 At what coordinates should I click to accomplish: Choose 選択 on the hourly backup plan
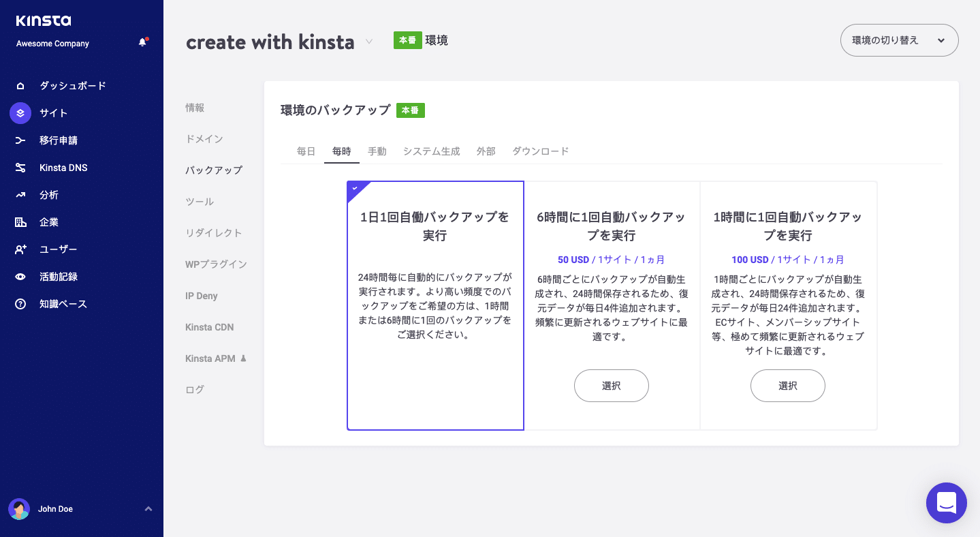coord(787,386)
